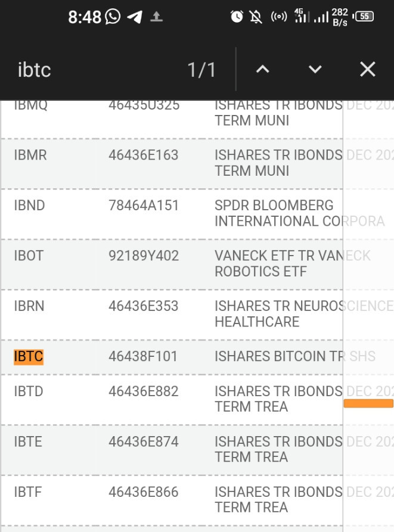Click the VANECK ROBOTICS ETF description
The width and height of the screenshot is (394, 532).
(x=293, y=263)
